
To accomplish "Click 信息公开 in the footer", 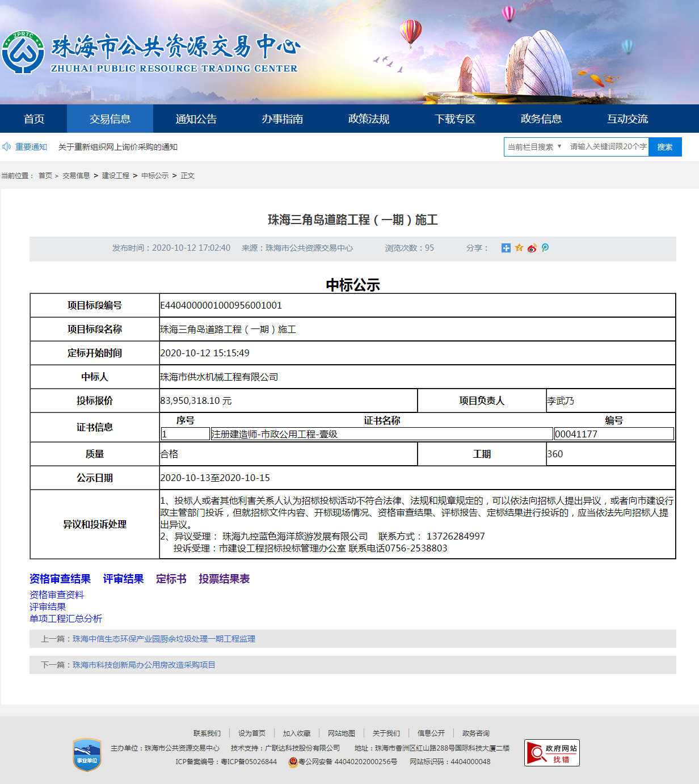I will 431,734.
